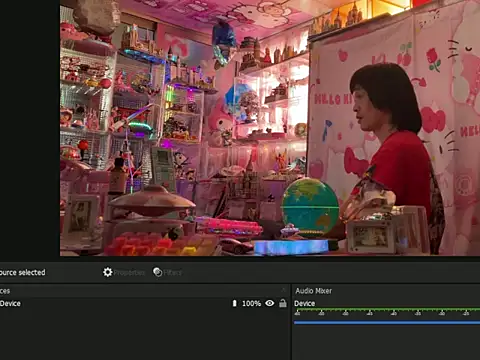Click the camera preview video canvas

(x=270, y=128)
